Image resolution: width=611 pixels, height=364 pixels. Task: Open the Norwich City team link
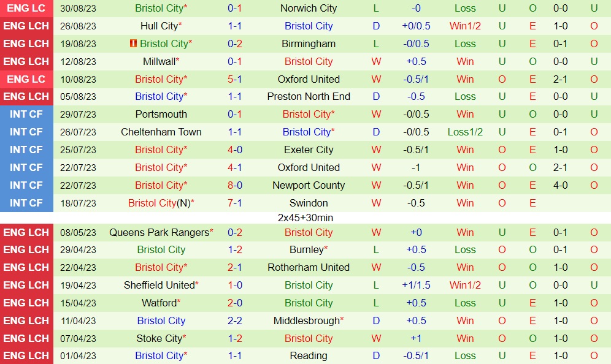click(x=309, y=9)
